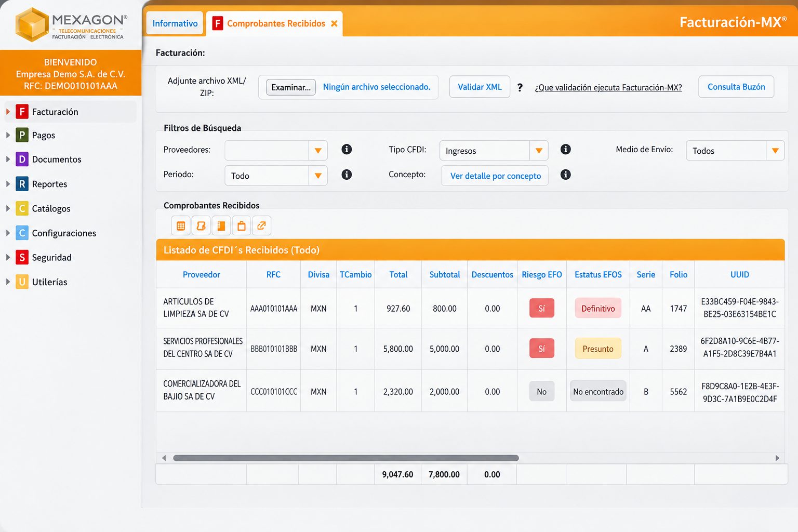The image size is (798, 532).
Task: Open the Medio de Envío dropdown
Action: (x=775, y=151)
